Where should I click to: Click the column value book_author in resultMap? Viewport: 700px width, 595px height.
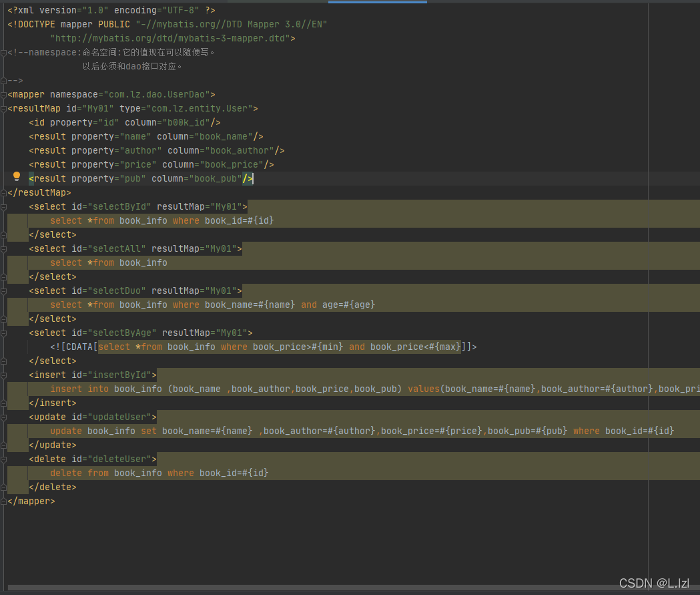(240, 150)
